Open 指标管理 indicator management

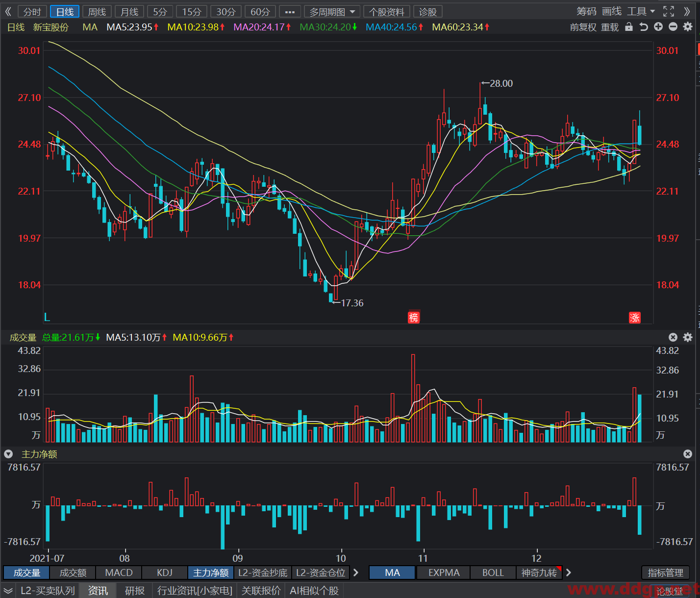pyautogui.click(x=665, y=573)
